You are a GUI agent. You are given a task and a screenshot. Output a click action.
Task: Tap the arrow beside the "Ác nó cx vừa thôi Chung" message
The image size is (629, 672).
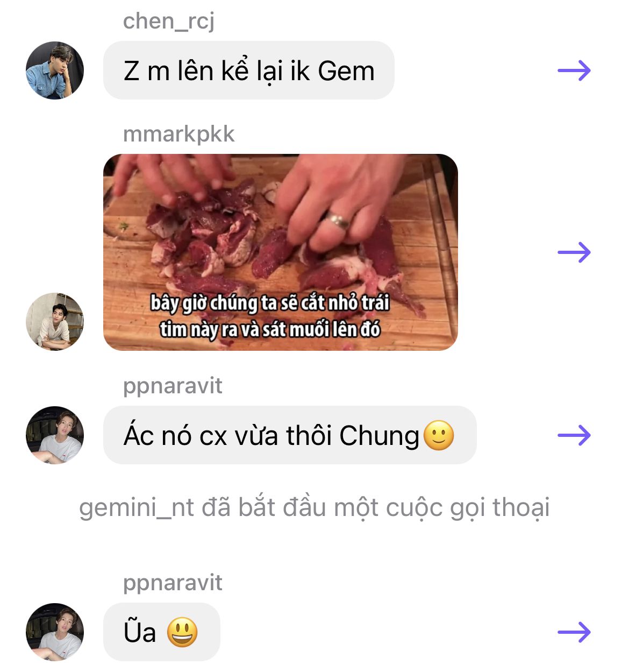pos(574,435)
